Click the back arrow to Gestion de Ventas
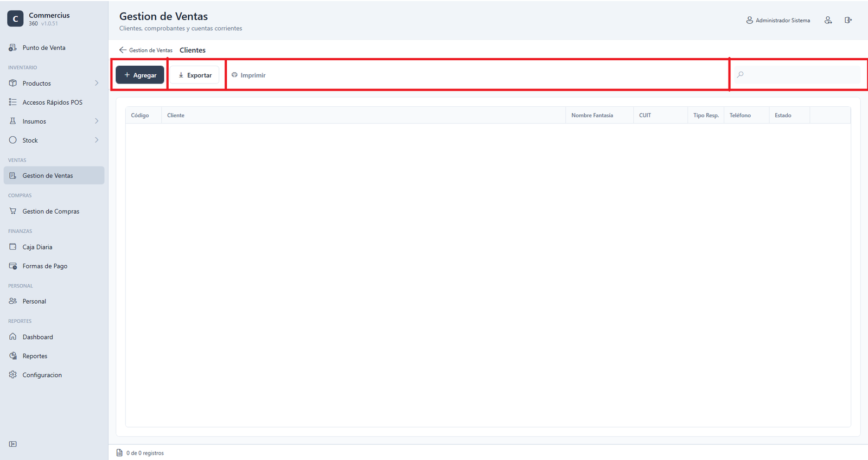868x460 pixels. coord(123,50)
